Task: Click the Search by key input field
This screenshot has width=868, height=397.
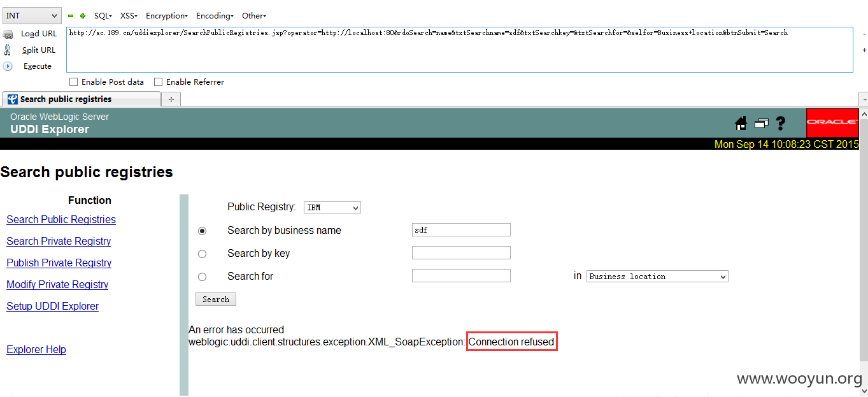Action: (x=461, y=253)
